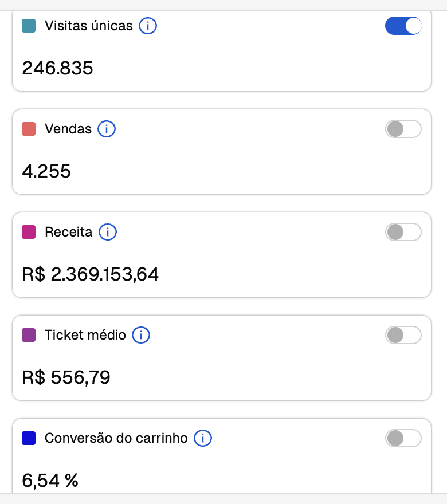Open info icon next to Visitas únicas
The height and width of the screenshot is (504, 447).
pyautogui.click(x=148, y=26)
